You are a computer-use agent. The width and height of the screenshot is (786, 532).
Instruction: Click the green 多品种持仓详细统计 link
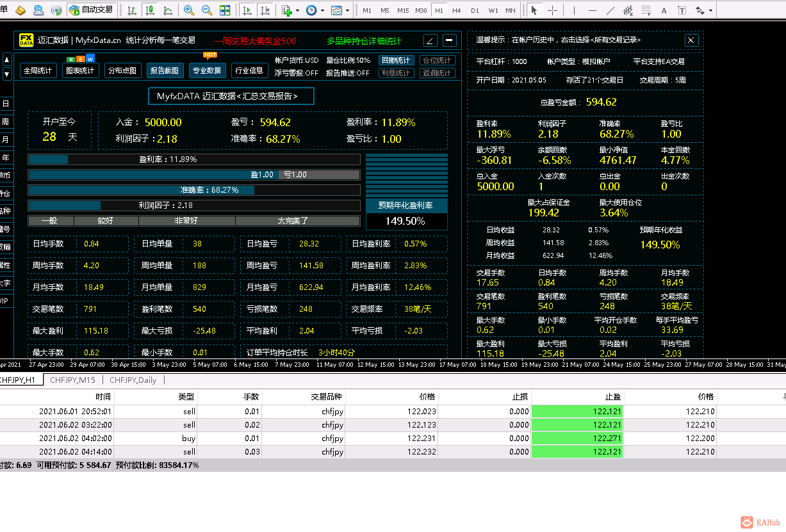(364, 40)
